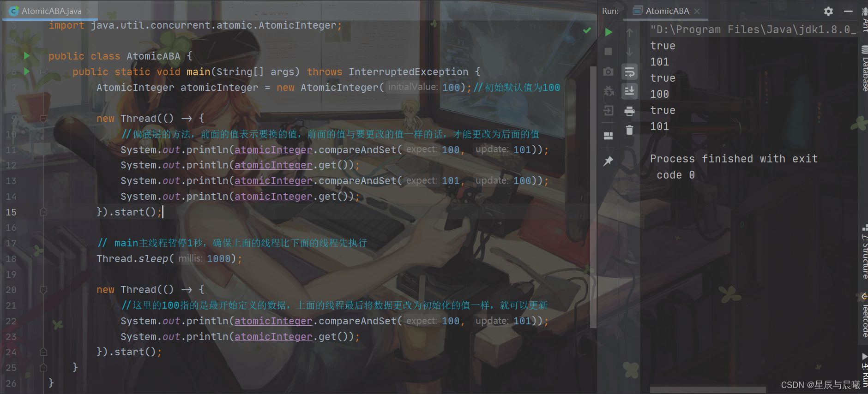Click line number 20 in the gutter
868x394 pixels.
(11, 290)
